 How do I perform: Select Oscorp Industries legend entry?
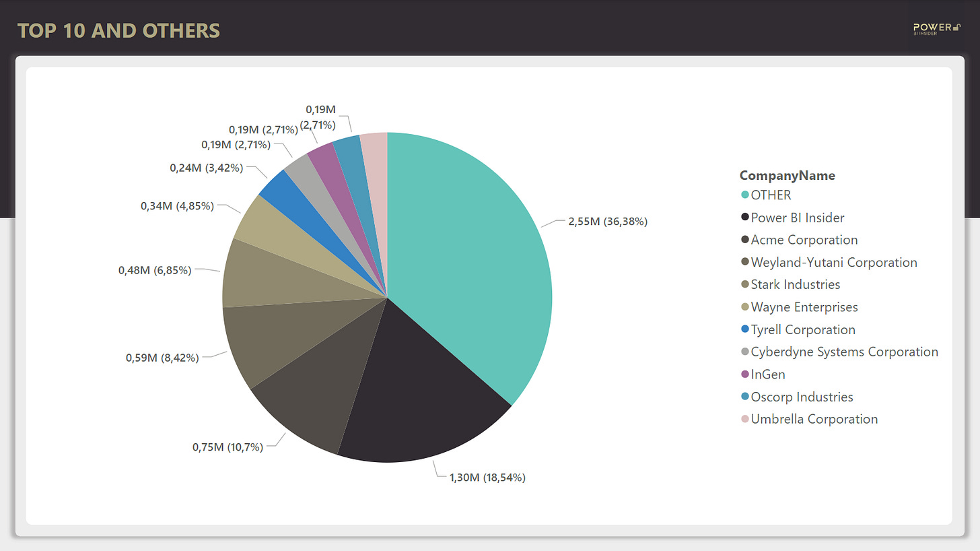point(797,397)
